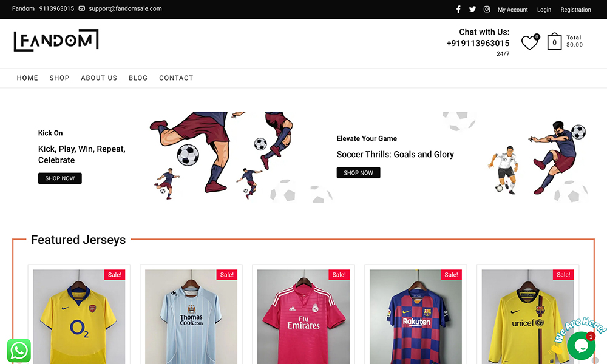
Task: View the pink Fly Emirates jersey
Action: [303, 318]
